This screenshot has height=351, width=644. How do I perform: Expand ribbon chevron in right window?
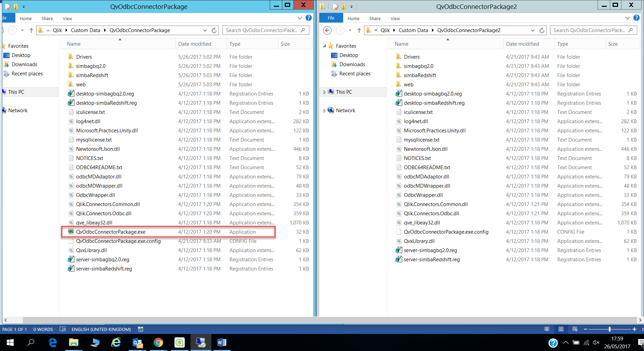pos(627,18)
